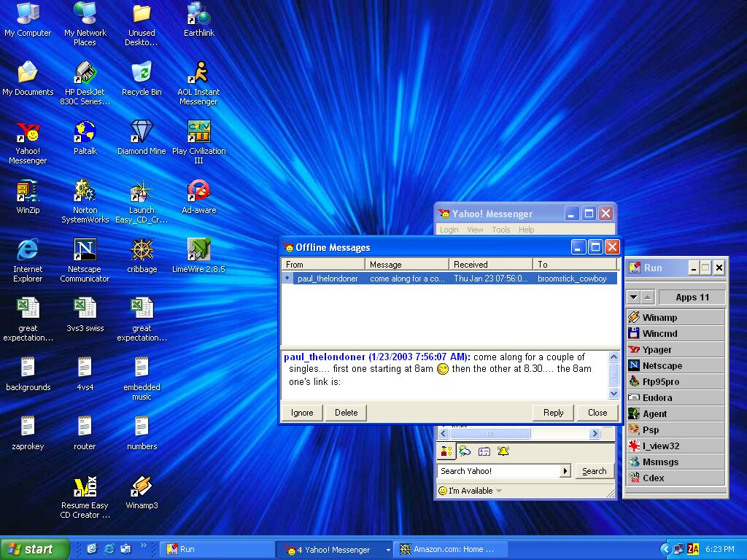Open the My Documents folder icon

[28, 79]
